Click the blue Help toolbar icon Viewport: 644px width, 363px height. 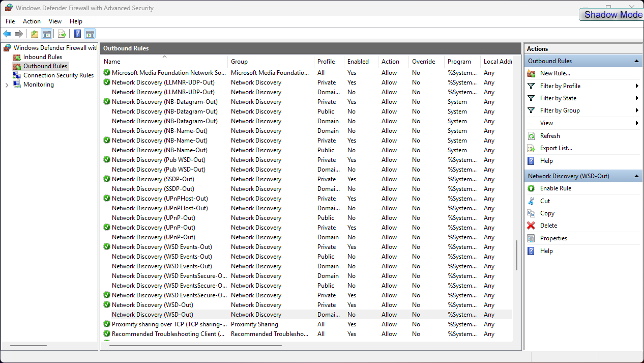[78, 34]
